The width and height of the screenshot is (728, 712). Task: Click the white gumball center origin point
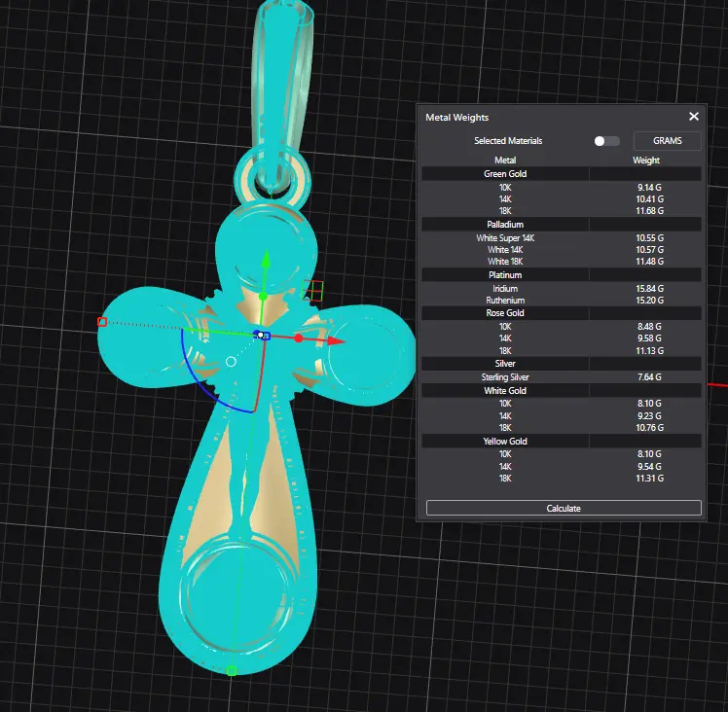[x=261, y=335]
